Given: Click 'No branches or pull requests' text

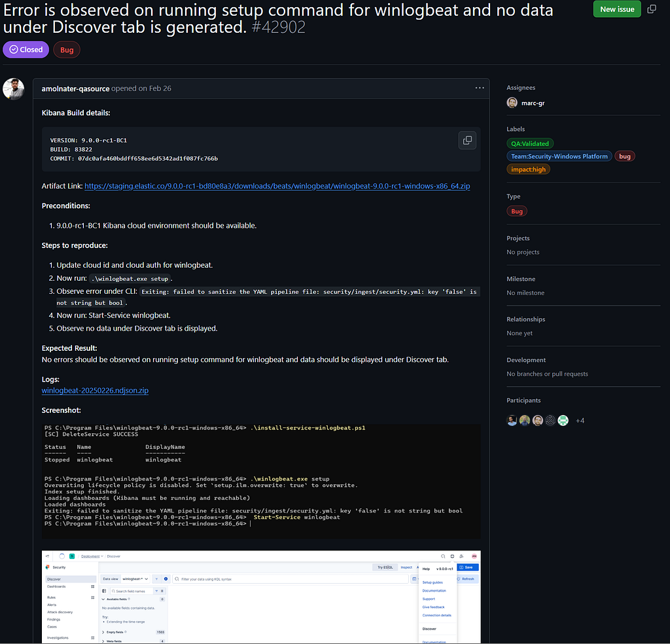Looking at the screenshot, I should pos(547,374).
